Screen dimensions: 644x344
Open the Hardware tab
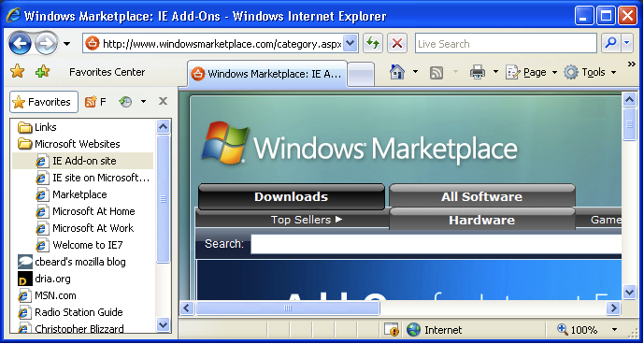(x=481, y=220)
